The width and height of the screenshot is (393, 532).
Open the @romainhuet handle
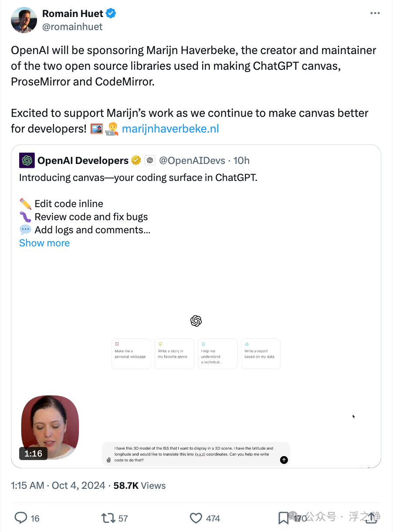(72, 27)
